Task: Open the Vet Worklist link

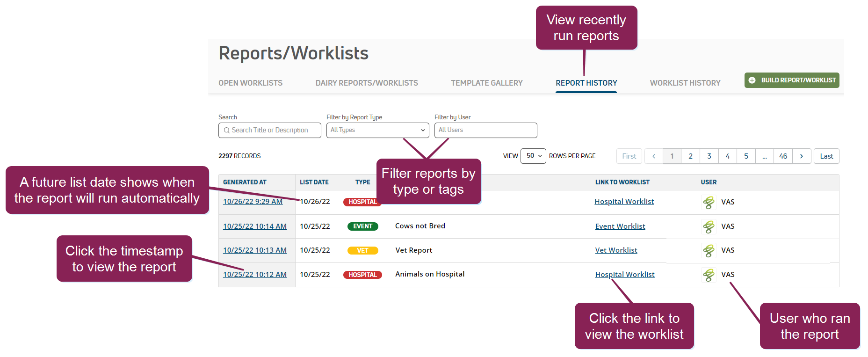Action: pos(616,250)
